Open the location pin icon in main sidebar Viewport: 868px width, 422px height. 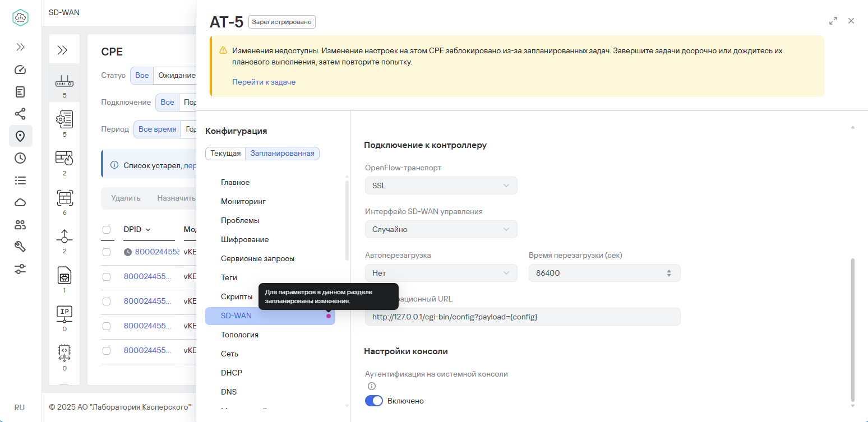tap(20, 136)
